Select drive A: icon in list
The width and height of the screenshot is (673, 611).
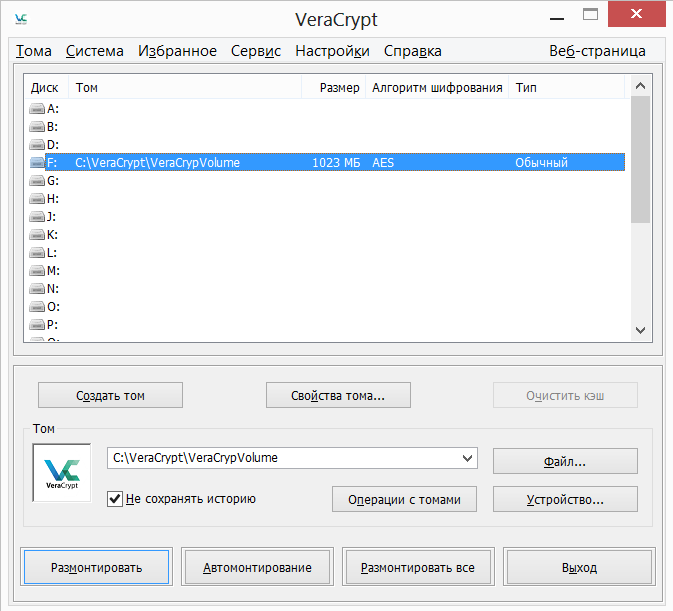point(37,109)
